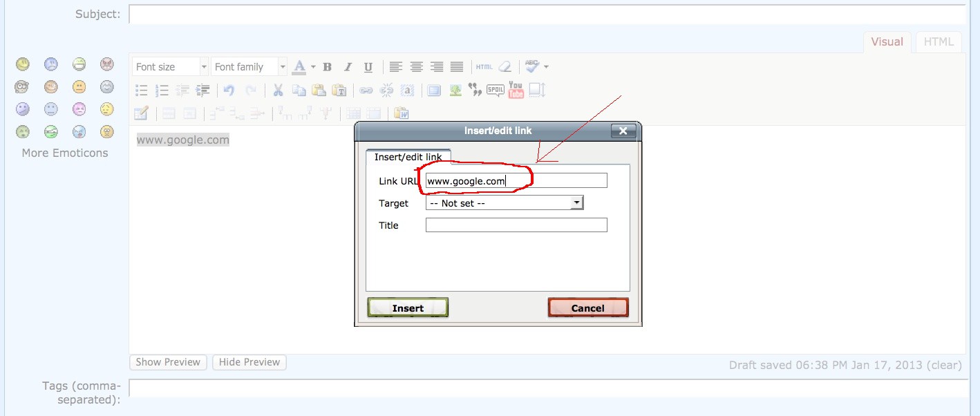Switch to the HTML editor tab

(938, 41)
